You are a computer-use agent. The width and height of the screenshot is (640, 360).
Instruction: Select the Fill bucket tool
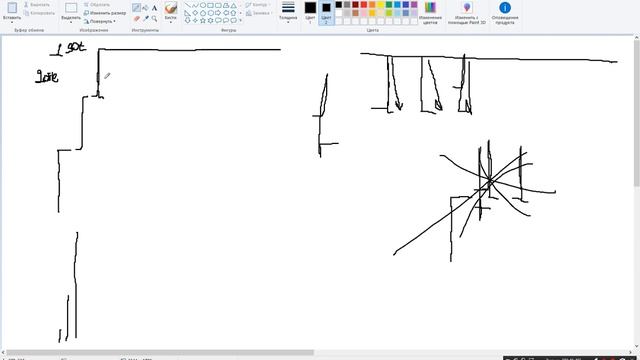[145, 8]
